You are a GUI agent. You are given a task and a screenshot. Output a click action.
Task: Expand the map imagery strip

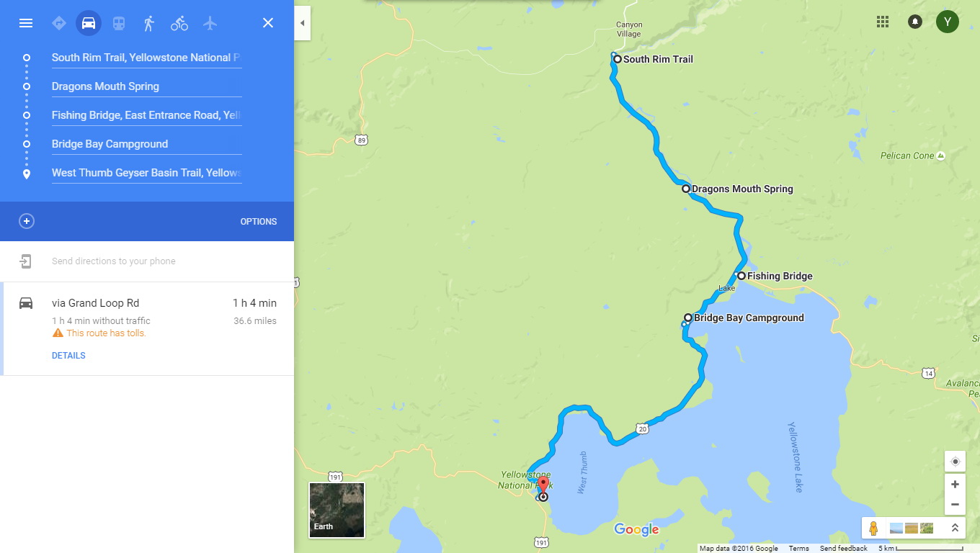click(x=955, y=528)
